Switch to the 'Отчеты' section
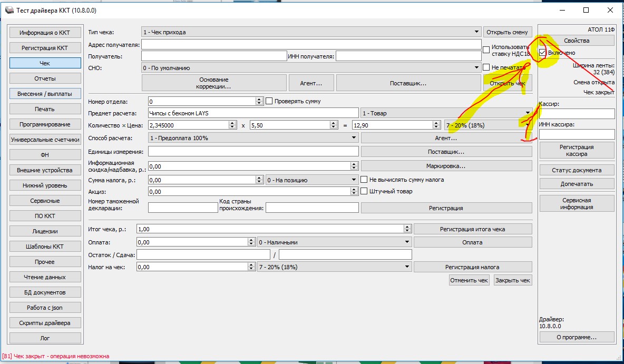The width and height of the screenshot is (624, 364). (x=45, y=78)
